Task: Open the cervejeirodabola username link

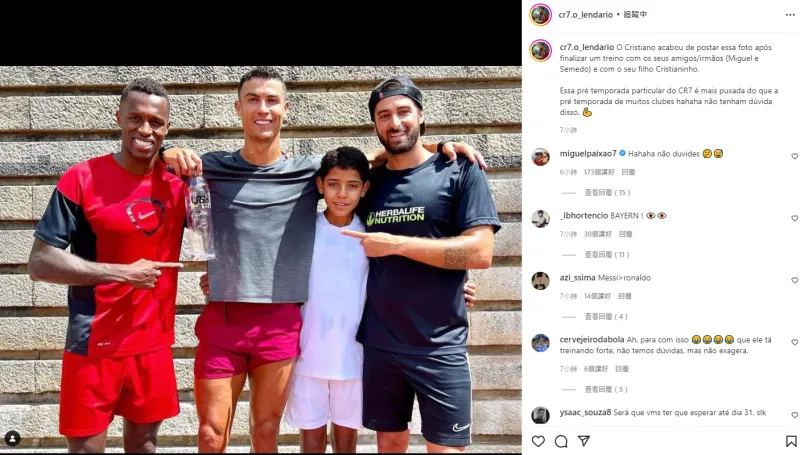Action: coord(592,339)
